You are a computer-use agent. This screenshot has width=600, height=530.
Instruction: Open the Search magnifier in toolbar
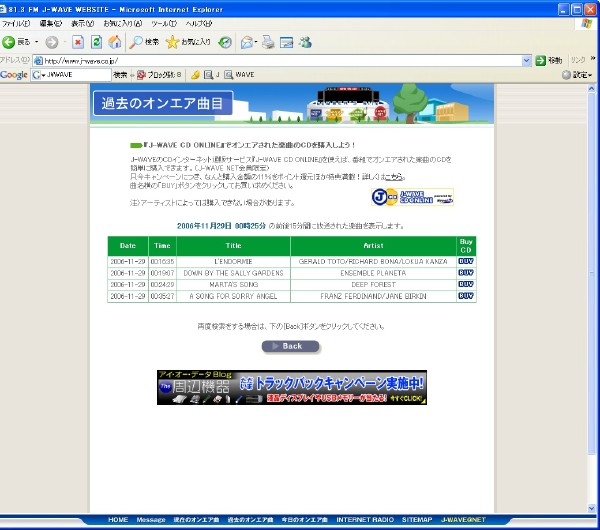tap(136, 42)
